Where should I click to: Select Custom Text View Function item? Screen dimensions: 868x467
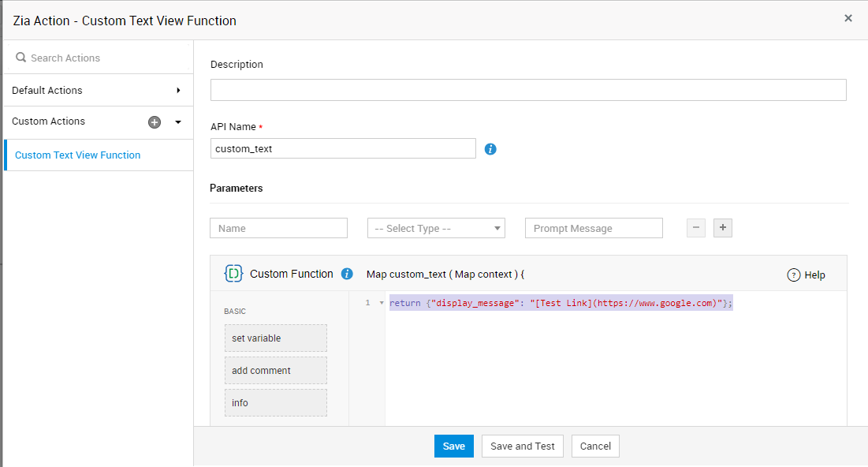coord(78,155)
